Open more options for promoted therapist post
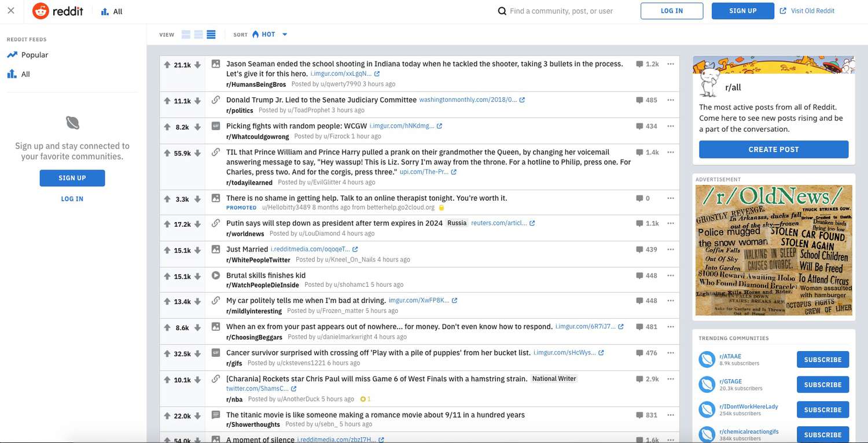 pos(671,198)
